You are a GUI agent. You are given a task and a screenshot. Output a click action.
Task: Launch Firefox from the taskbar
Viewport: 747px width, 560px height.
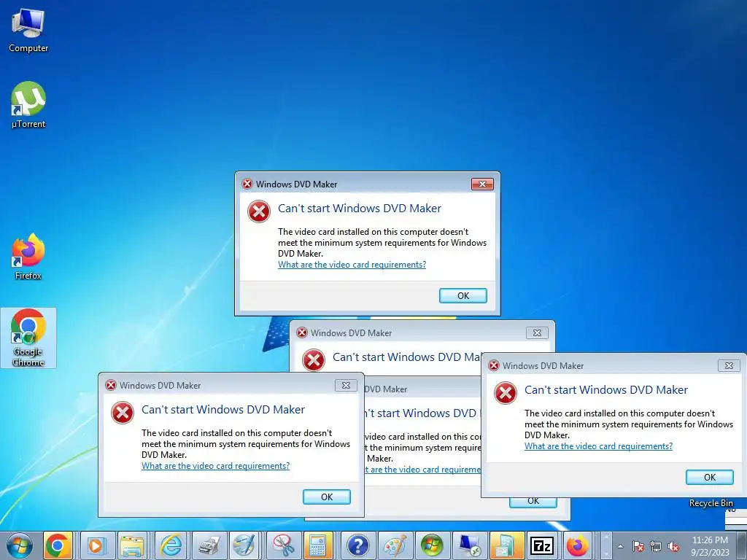(x=578, y=545)
